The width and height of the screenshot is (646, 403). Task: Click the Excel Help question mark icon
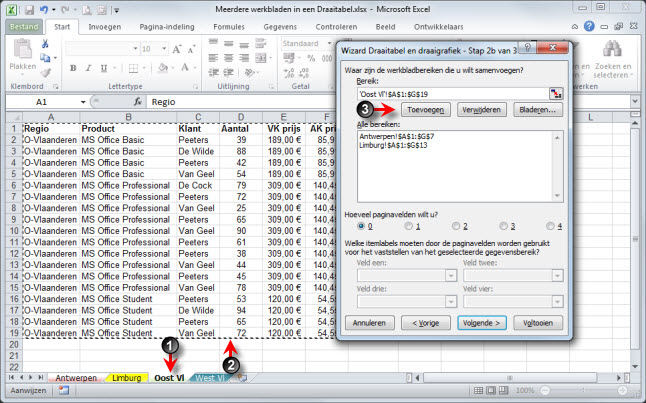click(589, 26)
